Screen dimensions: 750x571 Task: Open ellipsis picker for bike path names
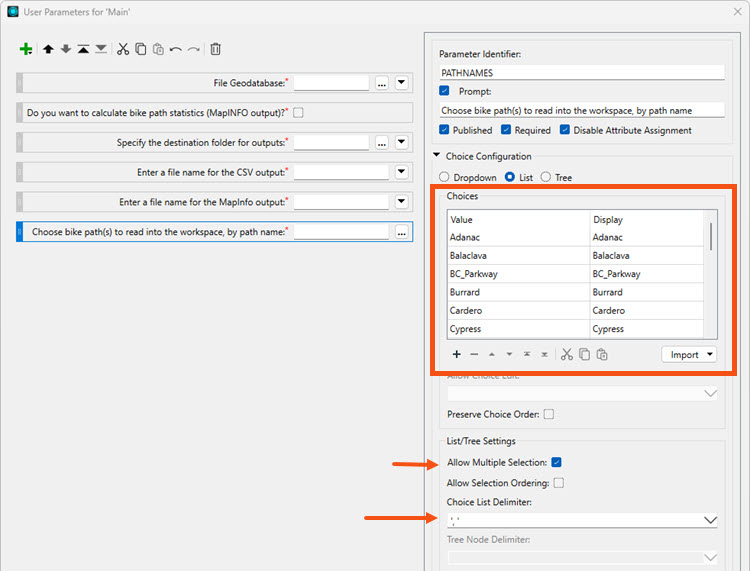401,232
